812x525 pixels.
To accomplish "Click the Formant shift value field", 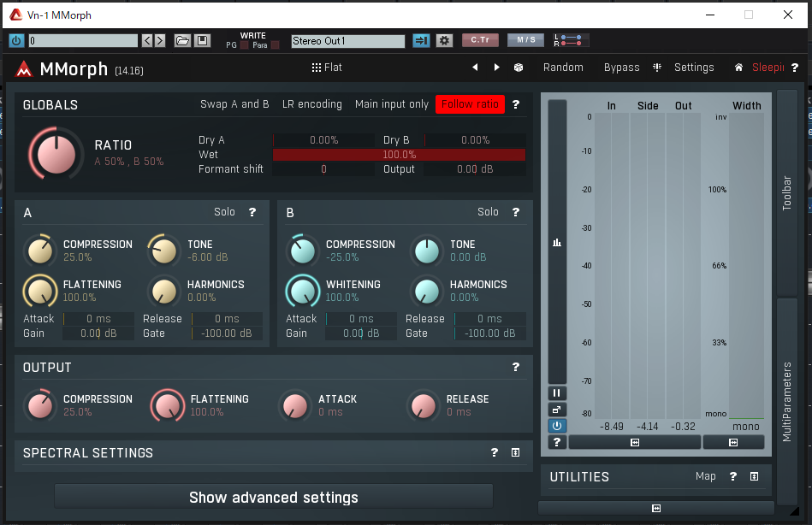I will coord(323,169).
